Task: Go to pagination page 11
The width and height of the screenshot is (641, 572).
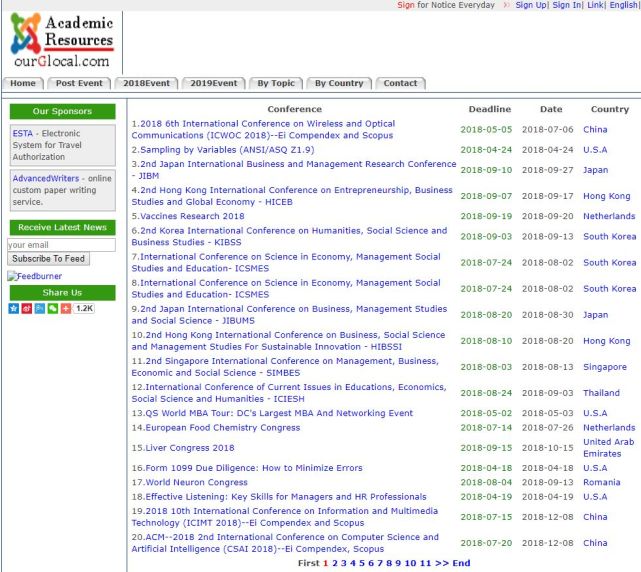Action: click(x=426, y=563)
